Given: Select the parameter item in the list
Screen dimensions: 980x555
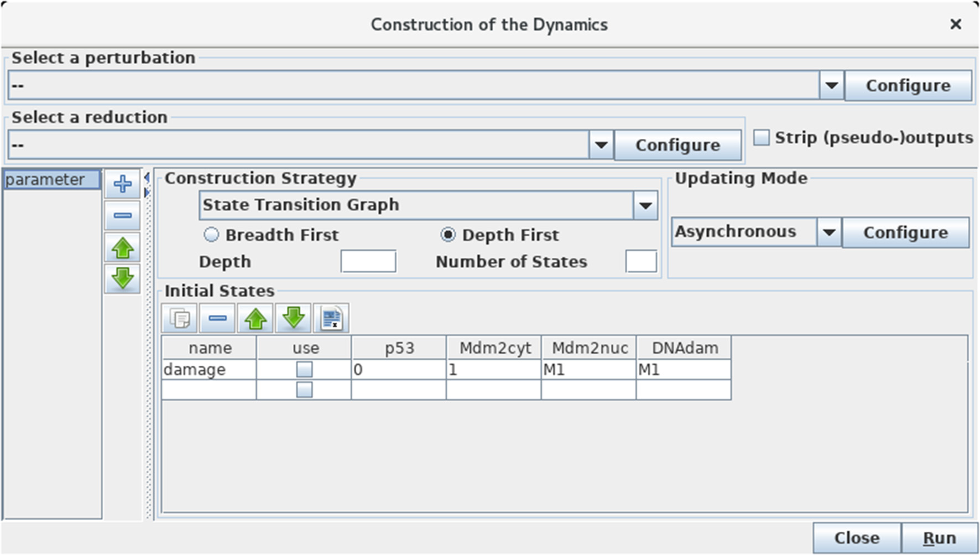Looking at the screenshot, I should [51, 180].
